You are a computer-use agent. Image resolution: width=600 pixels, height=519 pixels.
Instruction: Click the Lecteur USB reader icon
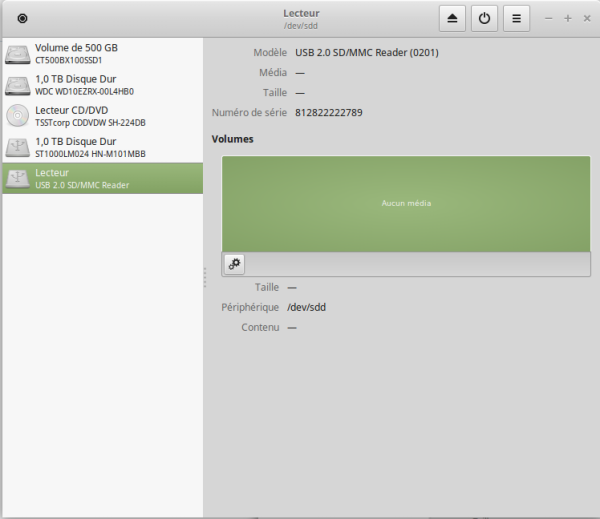pyautogui.click(x=18, y=179)
